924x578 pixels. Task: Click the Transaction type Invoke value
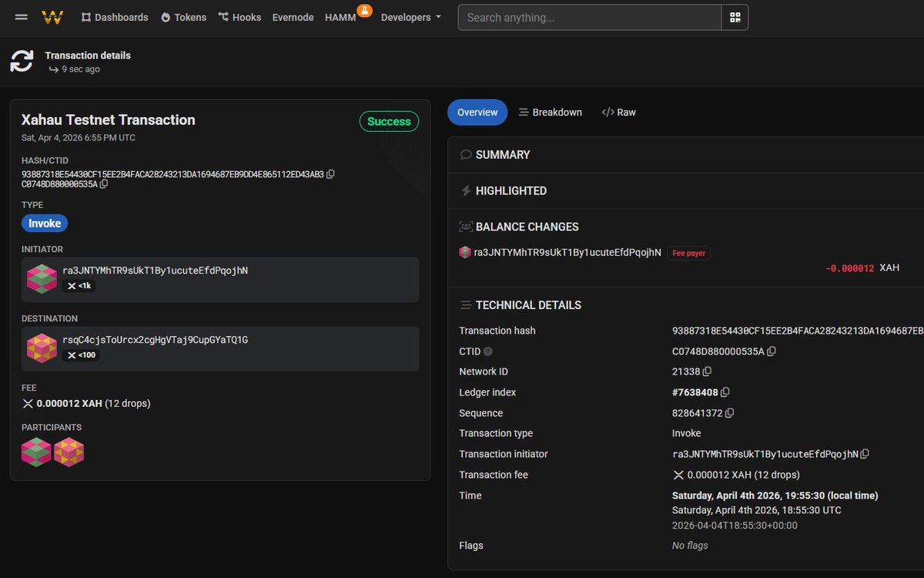tap(687, 434)
